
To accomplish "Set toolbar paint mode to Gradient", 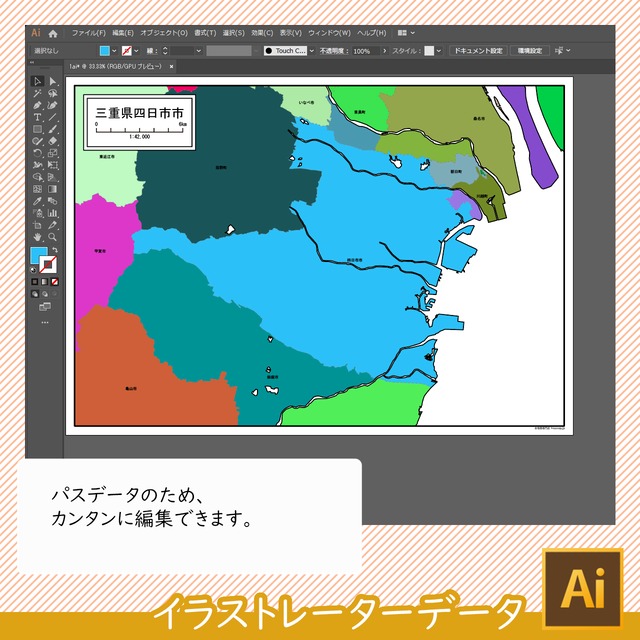I will (x=44, y=282).
